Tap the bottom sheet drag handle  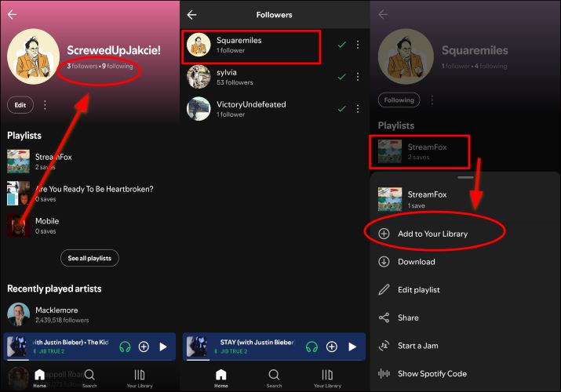tap(465, 177)
